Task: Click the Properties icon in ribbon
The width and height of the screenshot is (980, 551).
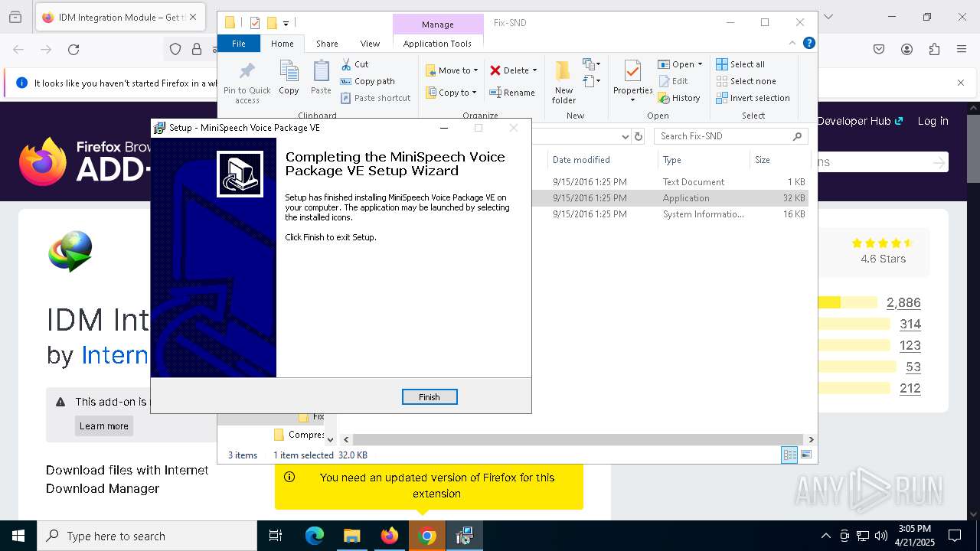Action: click(x=632, y=72)
